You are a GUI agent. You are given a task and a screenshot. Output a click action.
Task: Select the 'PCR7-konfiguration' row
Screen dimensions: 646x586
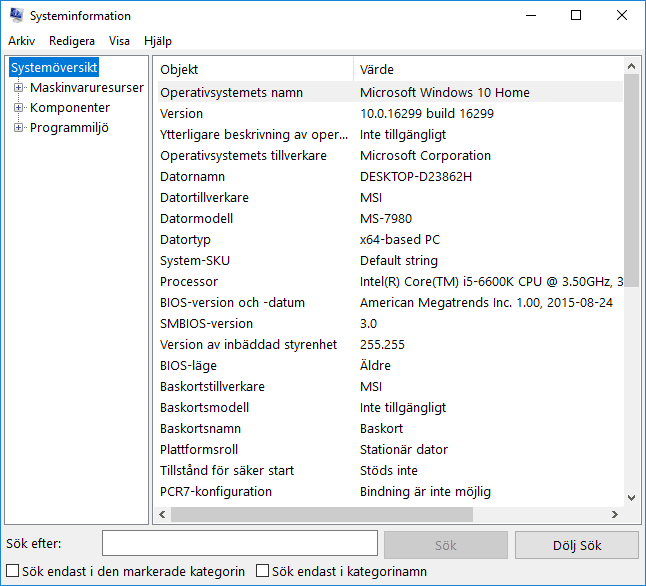tap(390, 492)
